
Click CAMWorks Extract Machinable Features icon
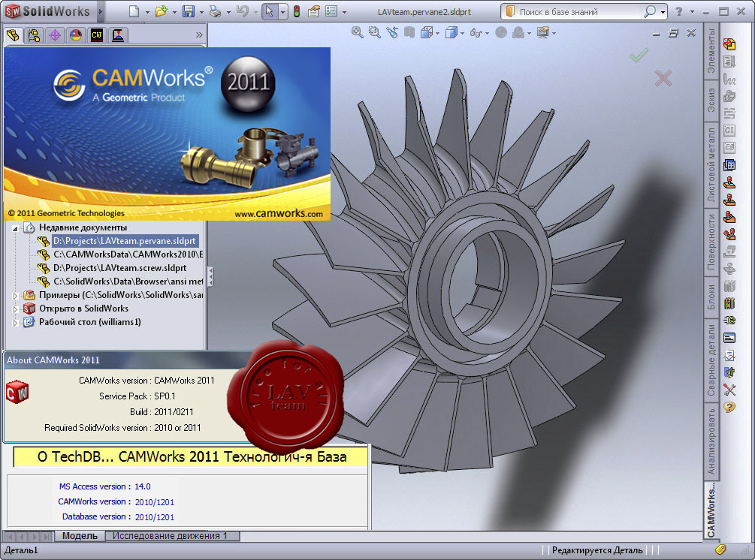click(x=729, y=44)
